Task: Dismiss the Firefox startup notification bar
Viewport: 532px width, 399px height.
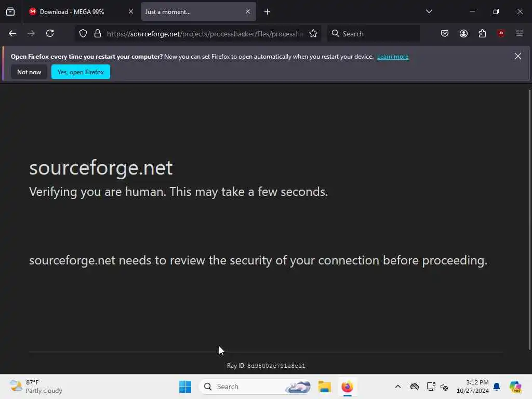Action: (x=518, y=56)
